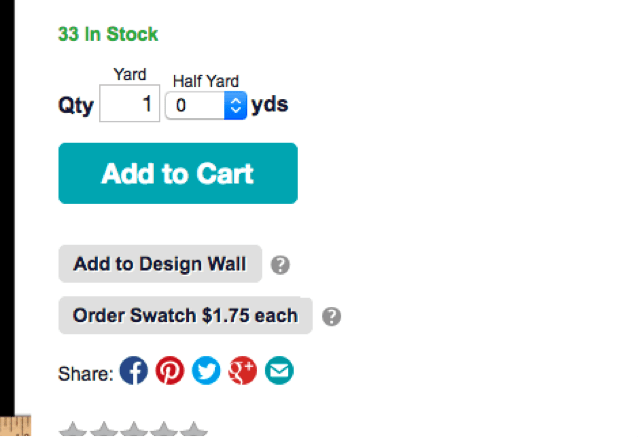Rate the product four stars
The image size is (638, 437).
coord(164,429)
